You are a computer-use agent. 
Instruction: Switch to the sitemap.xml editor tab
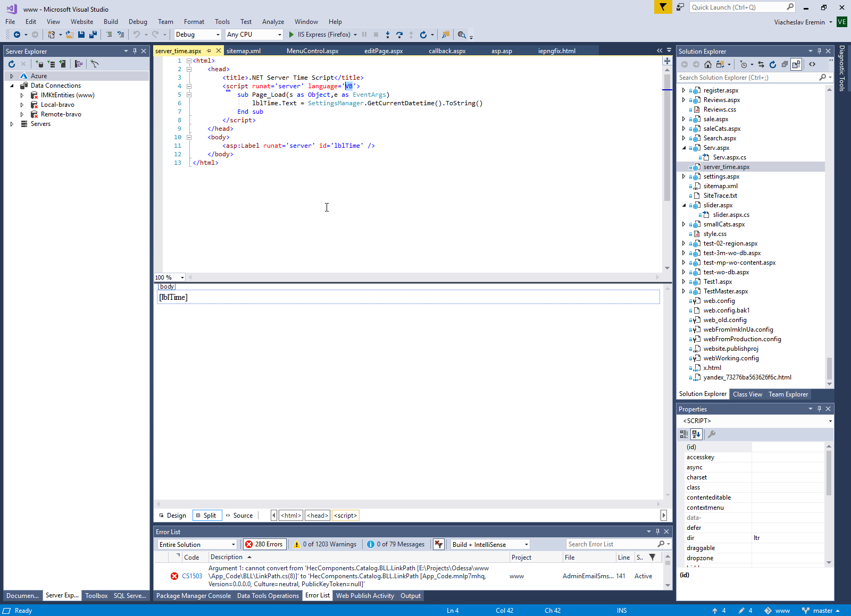click(243, 51)
